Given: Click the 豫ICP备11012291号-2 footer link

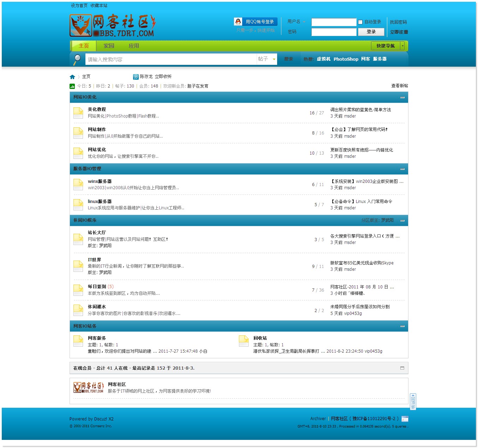Looking at the screenshot, I should pos(374,419).
